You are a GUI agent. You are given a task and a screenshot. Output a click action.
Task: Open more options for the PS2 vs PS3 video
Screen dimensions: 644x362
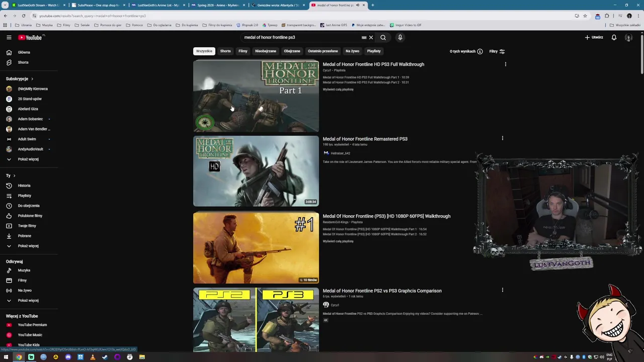point(502,290)
